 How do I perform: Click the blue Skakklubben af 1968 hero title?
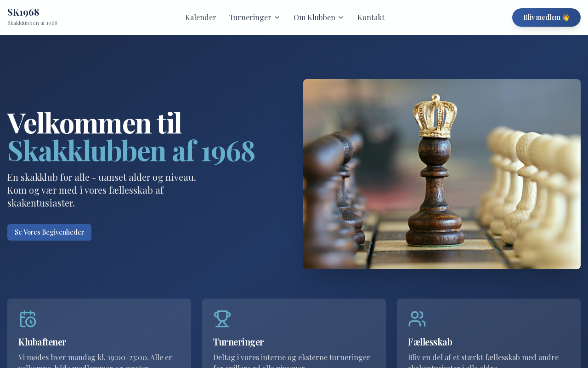131,150
